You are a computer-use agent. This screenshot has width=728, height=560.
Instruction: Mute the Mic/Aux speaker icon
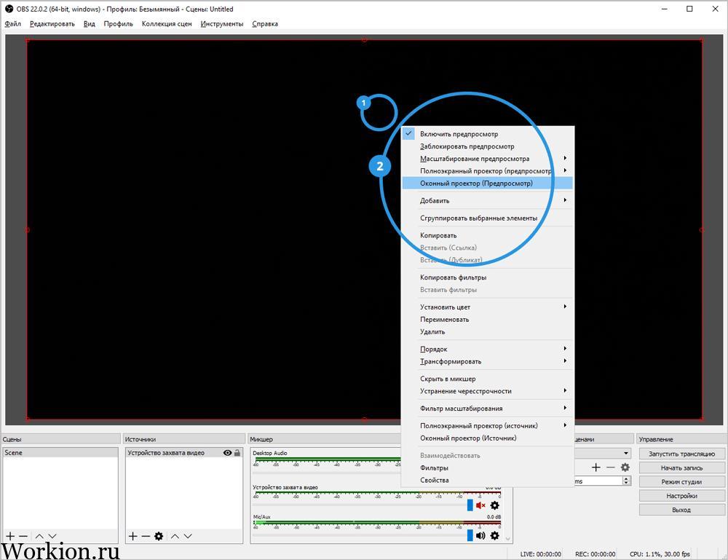pos(480,535)
